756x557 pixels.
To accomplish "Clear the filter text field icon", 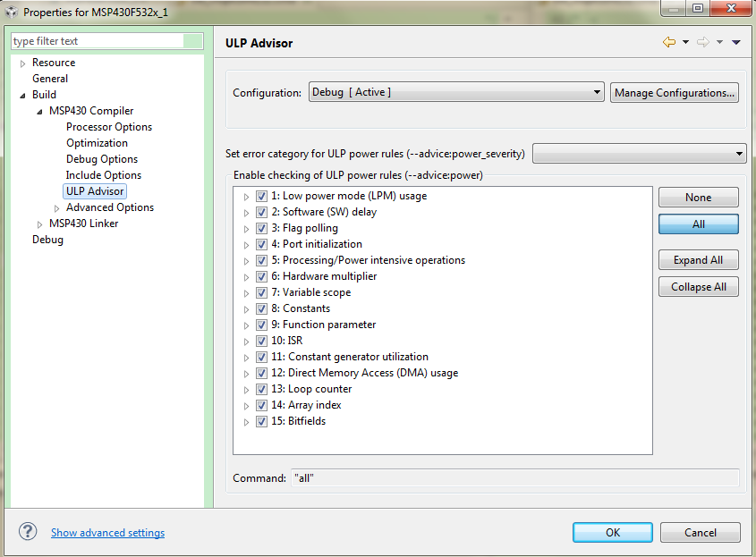I will click(x=193, y=41).
